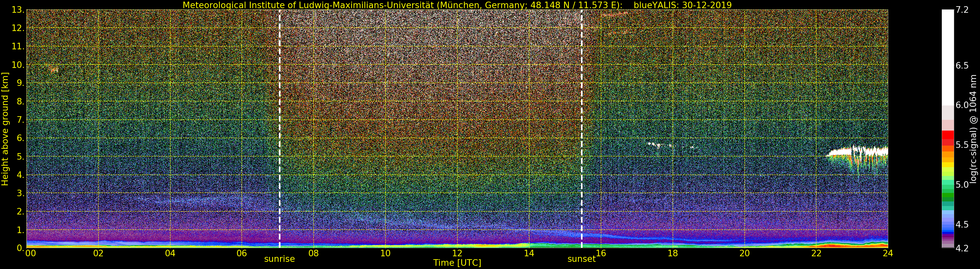
Task: Click the colorbar tick value "4.2"
Action: 962,248
